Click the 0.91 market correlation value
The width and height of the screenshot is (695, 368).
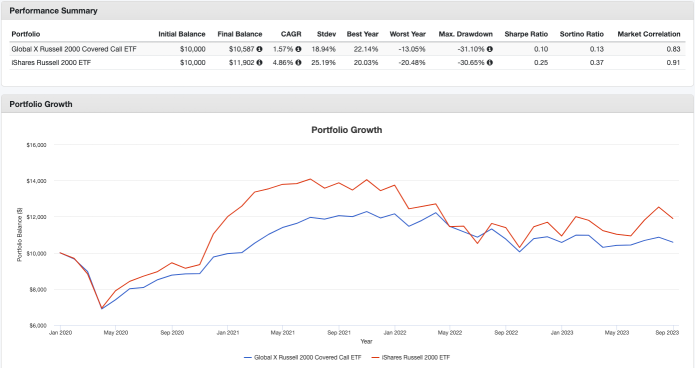pyautogui.click(x=673, y=63)
